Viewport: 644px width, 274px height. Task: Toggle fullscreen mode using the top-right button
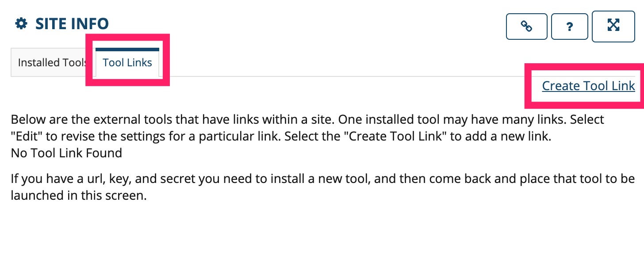coord(613,27)
